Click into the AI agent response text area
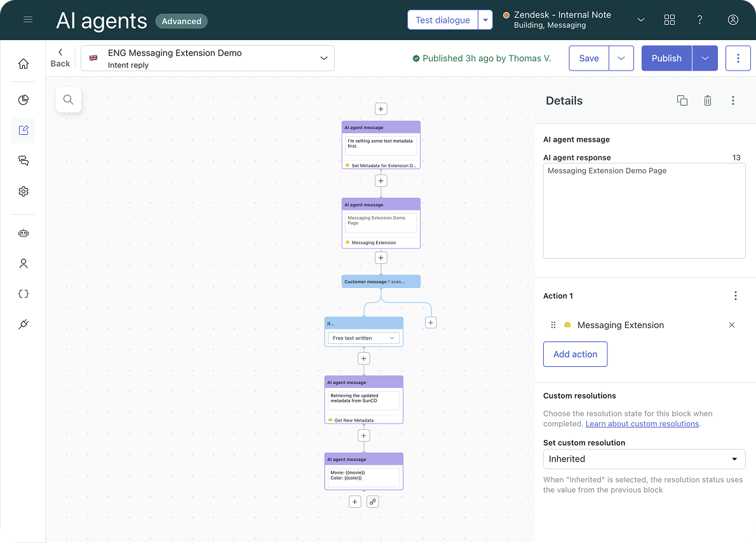 644,211
